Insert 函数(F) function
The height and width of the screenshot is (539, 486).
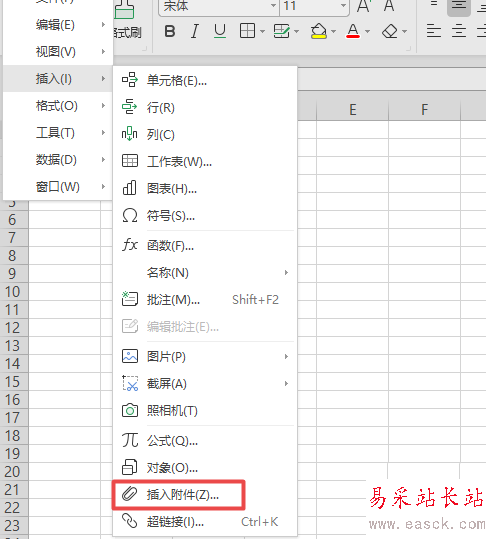pyautogui.click(x=205, y=245)
